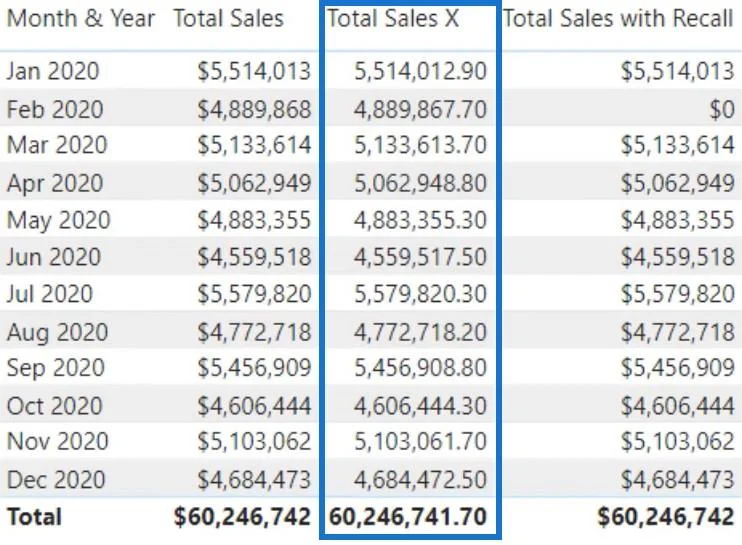
Task: Click the bold Total row label
Action: pyautogui.click(x=34, y=517)
